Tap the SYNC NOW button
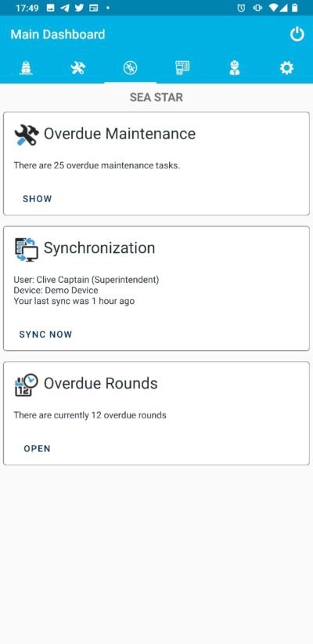Image resolution: width=313 pixels, height=644 pixels. click(x=45, y=335)
